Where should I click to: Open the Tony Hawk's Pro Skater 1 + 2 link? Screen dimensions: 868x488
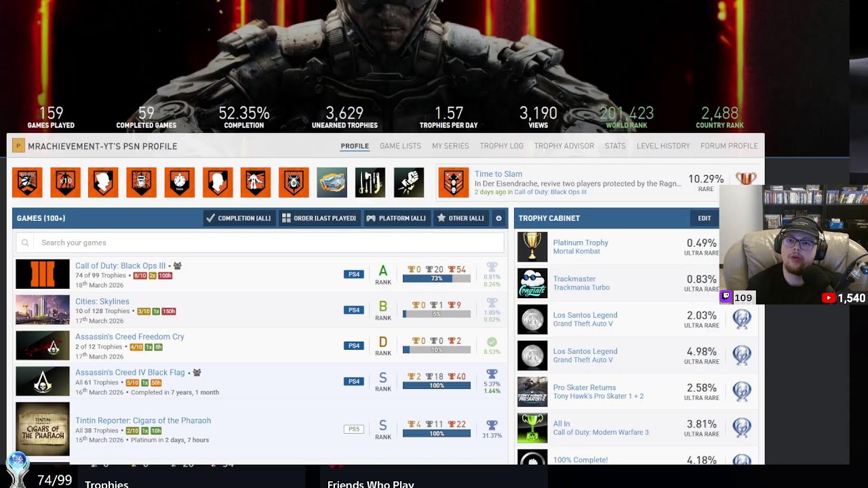point(598,396)
